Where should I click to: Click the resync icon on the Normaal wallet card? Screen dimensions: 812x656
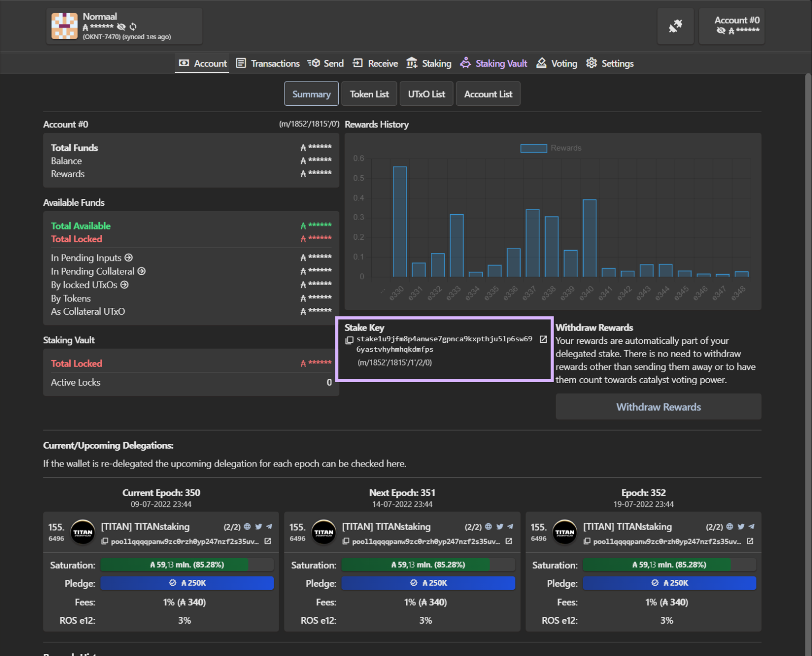point(133,26)
